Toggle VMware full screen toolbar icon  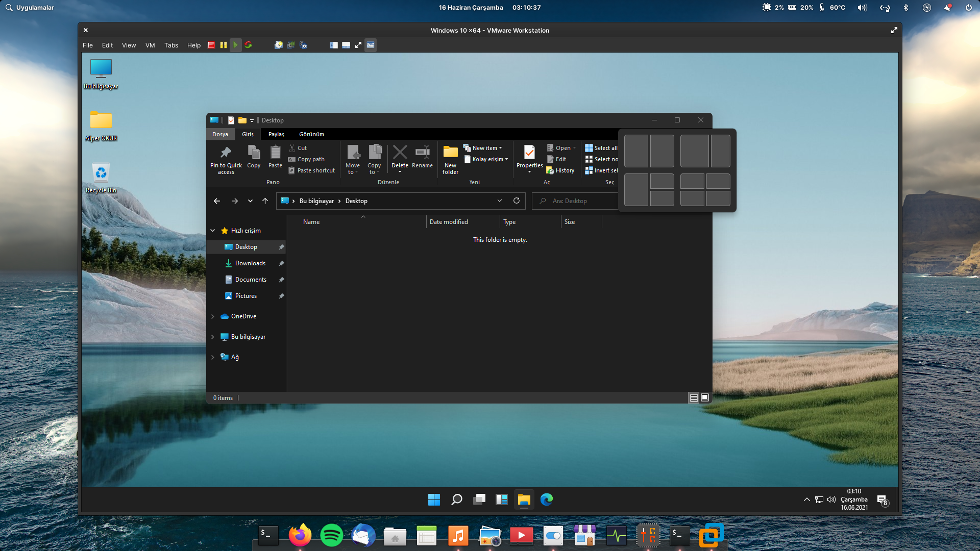[358, 45]
